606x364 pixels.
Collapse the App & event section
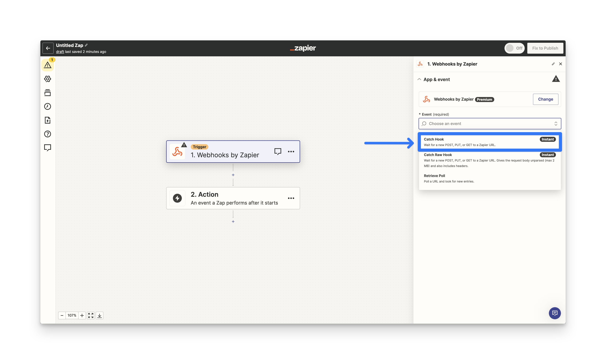[x=419, y=79]
